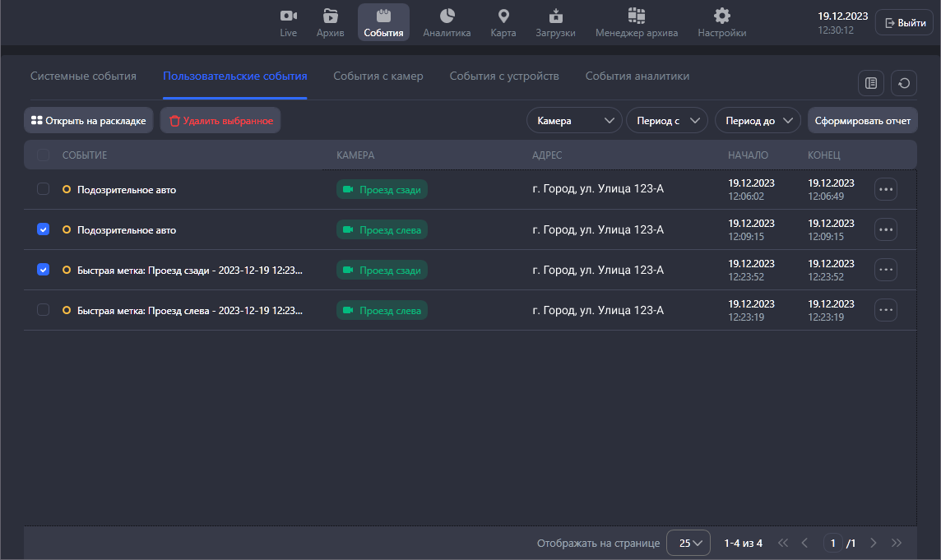941x560 pixels.
Task: Open Настройки gear settings
Action: point(721,22)
